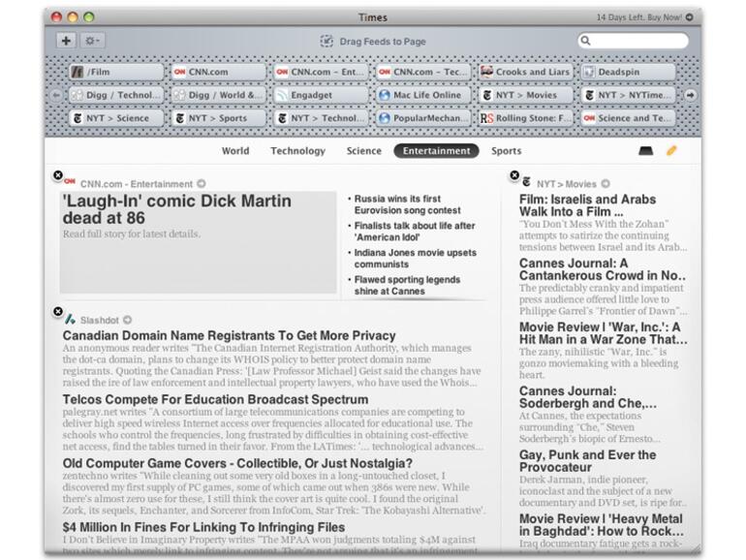Viewport: 746px width, 560px height.
Task: Remove the CNN.com Entertainment feed block
Action: click(x=57, y=175)
